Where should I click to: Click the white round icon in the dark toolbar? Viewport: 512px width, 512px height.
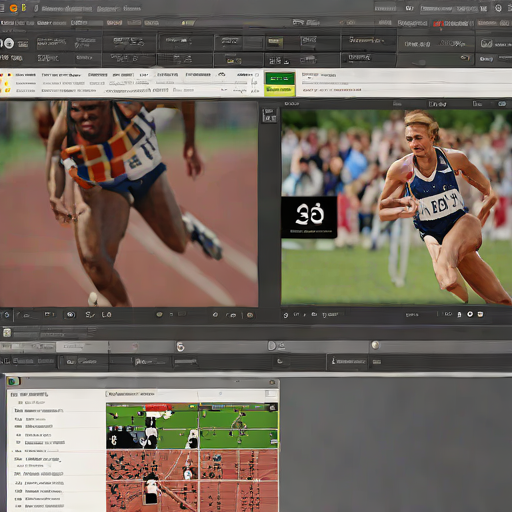[x=9, y=43]
